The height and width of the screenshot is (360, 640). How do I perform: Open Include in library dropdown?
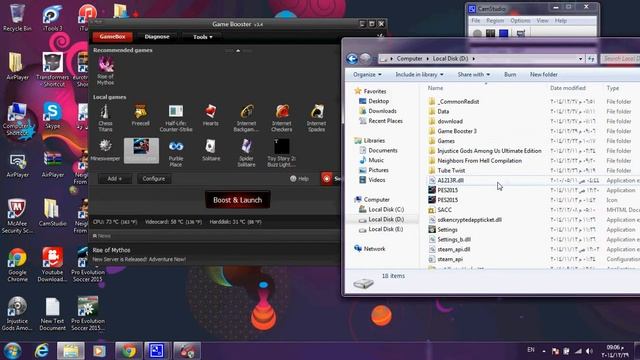click(x=419, y=75)
